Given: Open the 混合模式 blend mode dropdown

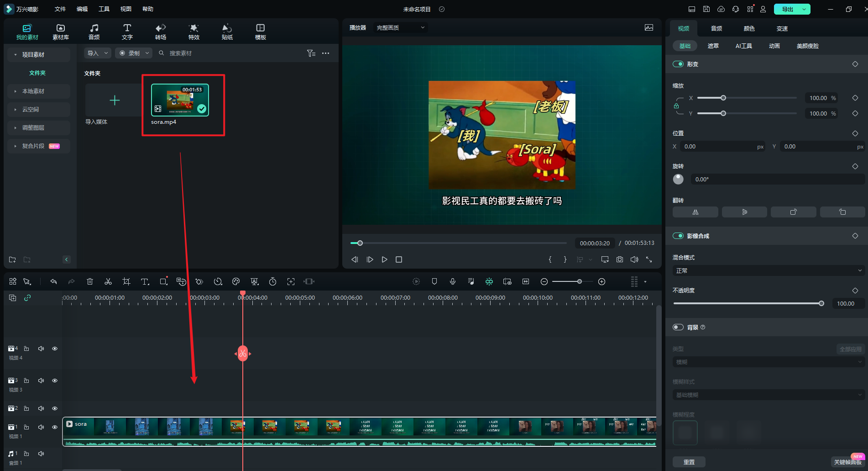Looking at the screenshot, I should pos(768,270).
